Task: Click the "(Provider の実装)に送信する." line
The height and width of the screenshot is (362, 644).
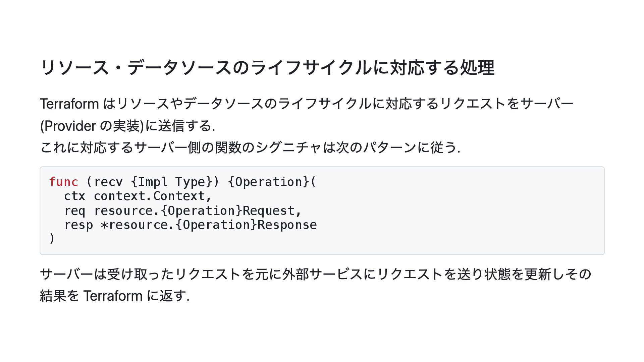Action: pyautogui.click(x=127, y=126)
